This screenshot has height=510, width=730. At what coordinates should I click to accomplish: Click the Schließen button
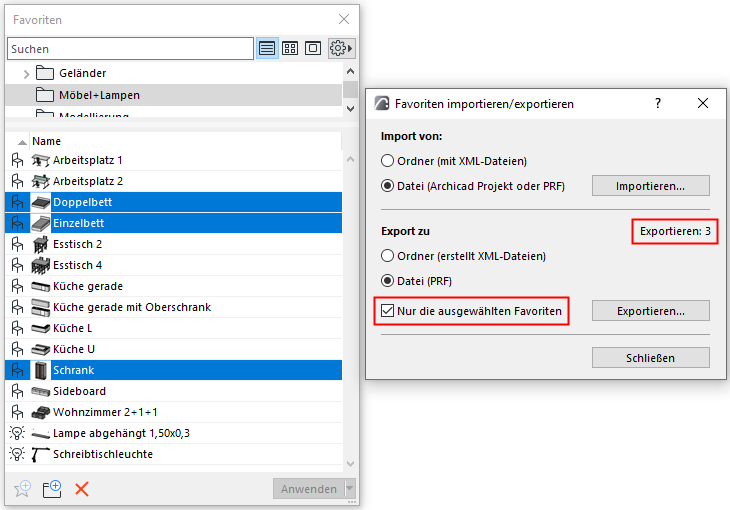650,358
